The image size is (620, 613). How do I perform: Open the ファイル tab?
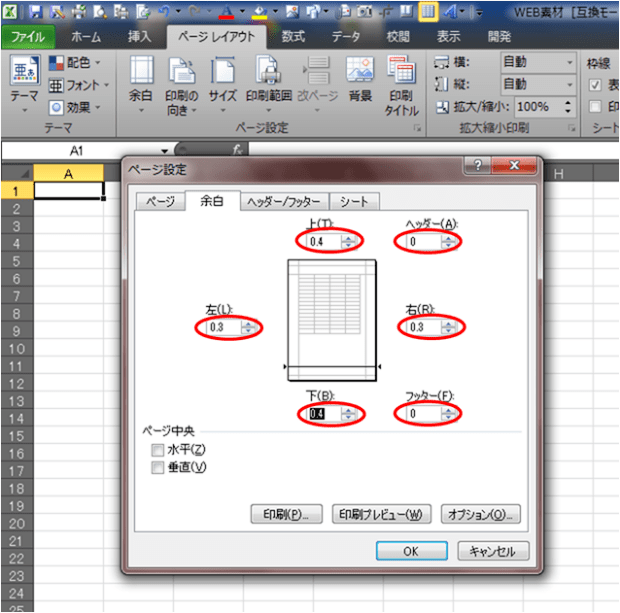pyautogui.click(x=28, y=37)
